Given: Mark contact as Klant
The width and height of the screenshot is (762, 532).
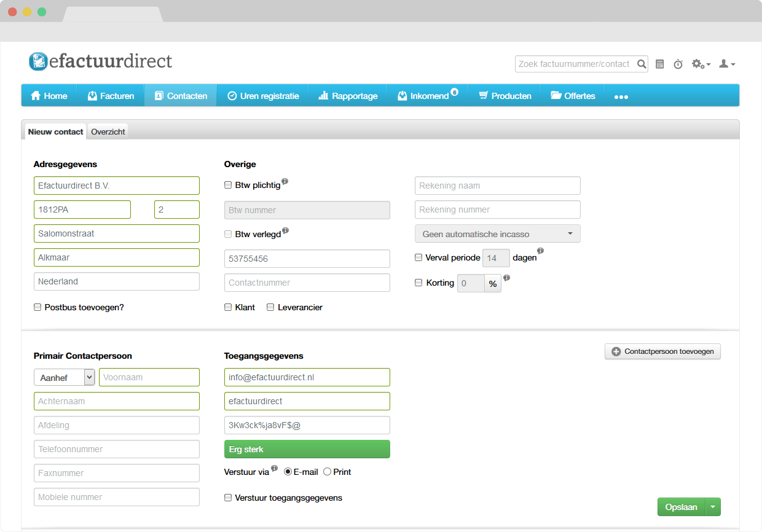Looking at the screenshot, I should point(229,307).
